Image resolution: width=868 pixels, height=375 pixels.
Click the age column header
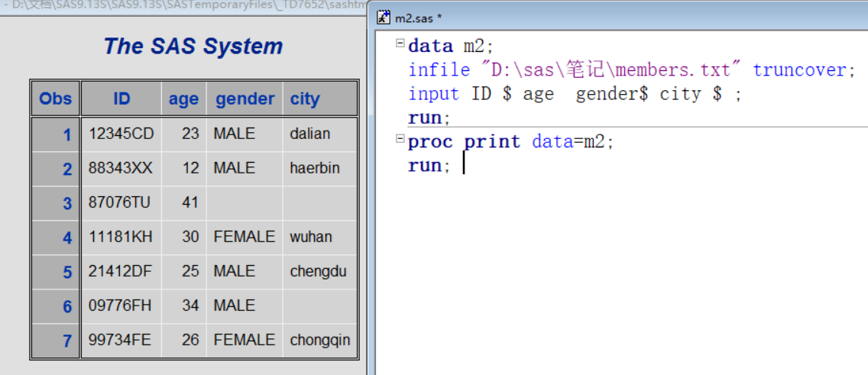click(184, 99)
